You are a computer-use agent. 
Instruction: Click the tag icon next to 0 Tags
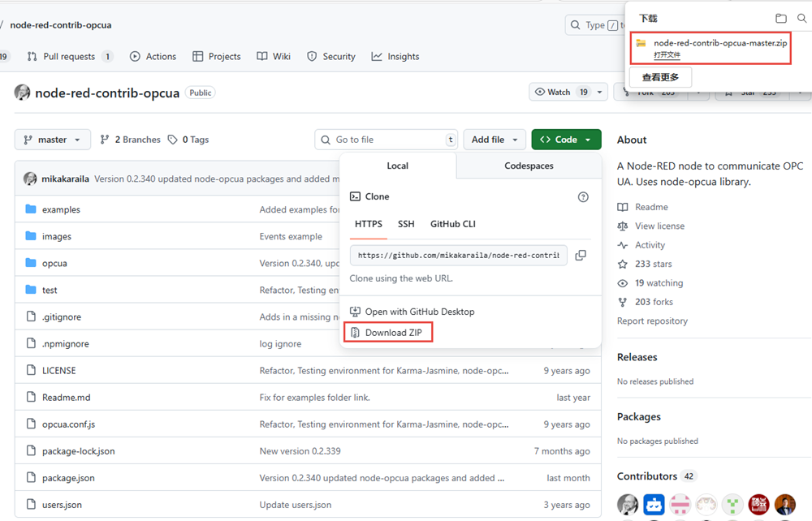172,140
